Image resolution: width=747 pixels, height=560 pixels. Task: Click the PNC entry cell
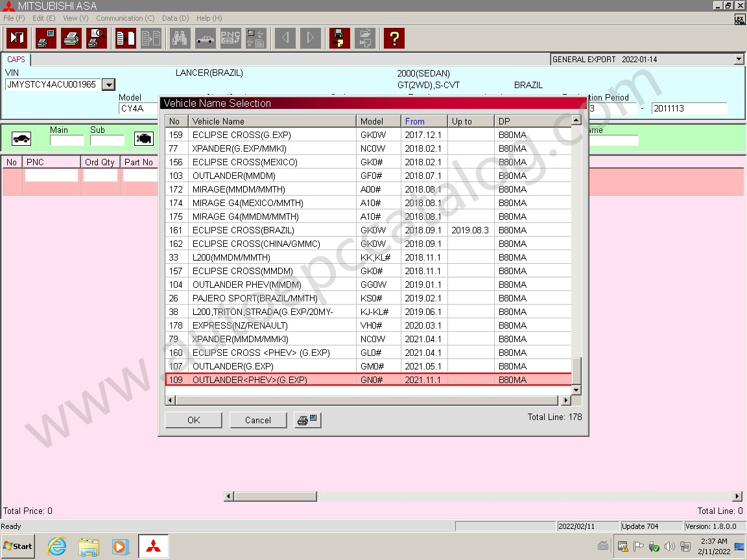click(51, 176)
